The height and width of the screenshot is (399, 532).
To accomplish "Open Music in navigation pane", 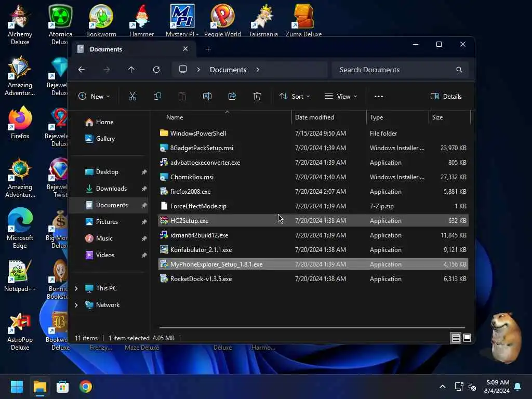I will tap(104, 238).
